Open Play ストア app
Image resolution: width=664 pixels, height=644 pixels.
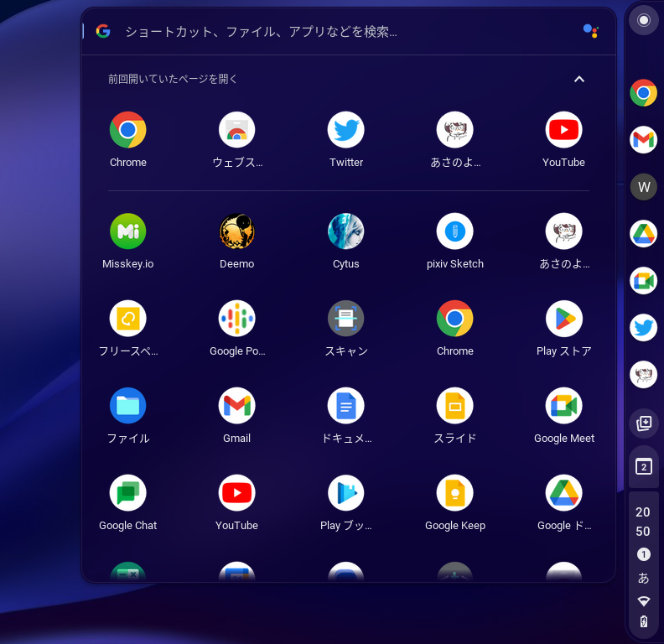click(563, 319)
